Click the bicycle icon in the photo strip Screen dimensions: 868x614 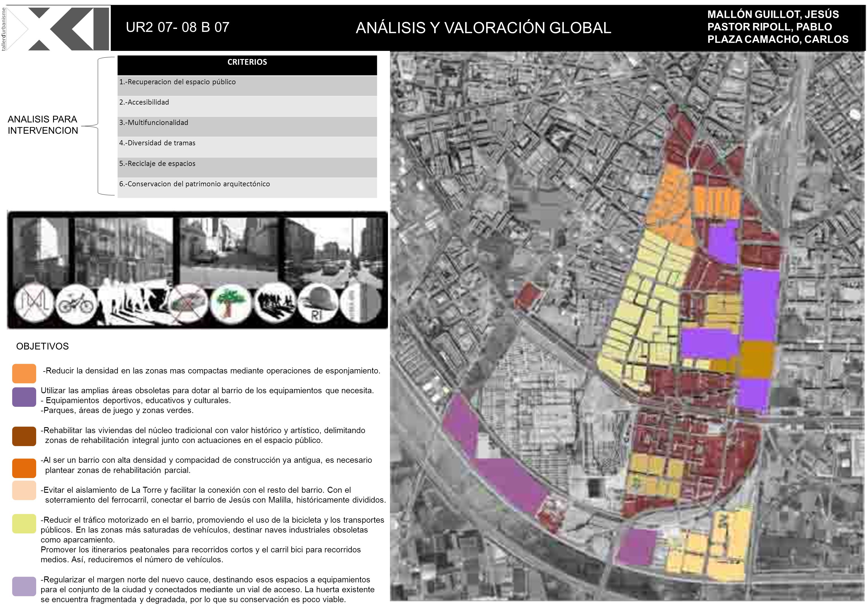77,304
